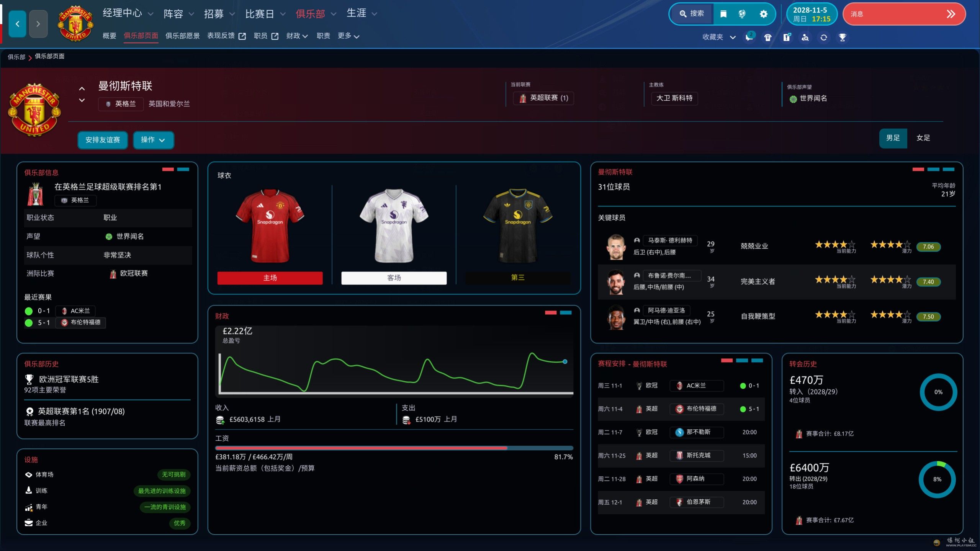Click the Manchester United crest in top bar
The image size is (980, 551).
pyautogui.click(x=75, y=24)
